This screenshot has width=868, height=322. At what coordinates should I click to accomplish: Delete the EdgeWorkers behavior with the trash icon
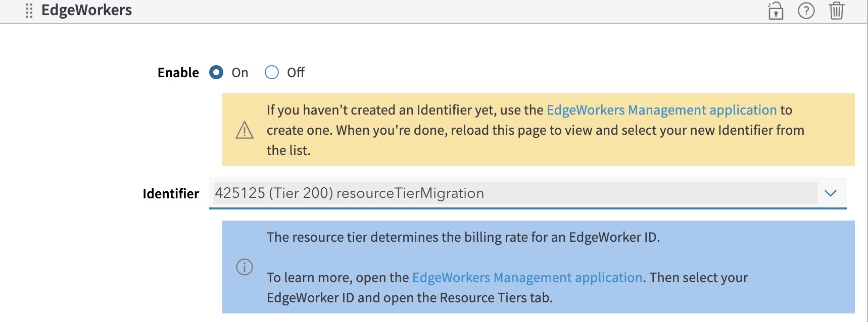836,11
